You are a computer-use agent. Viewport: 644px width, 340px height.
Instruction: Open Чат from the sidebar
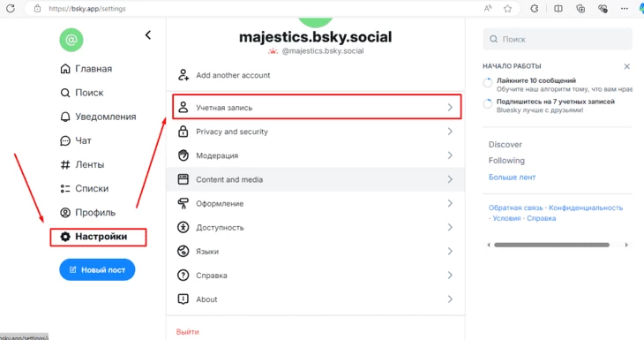tap(76, 140)
